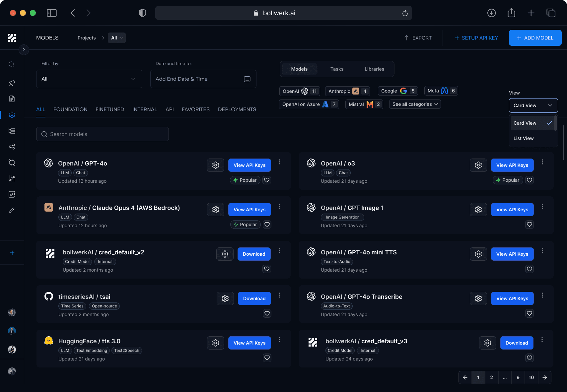This screenshot has height=392, width=567.
Task: Open the Projects All dropdown
Action: point(117,38)
